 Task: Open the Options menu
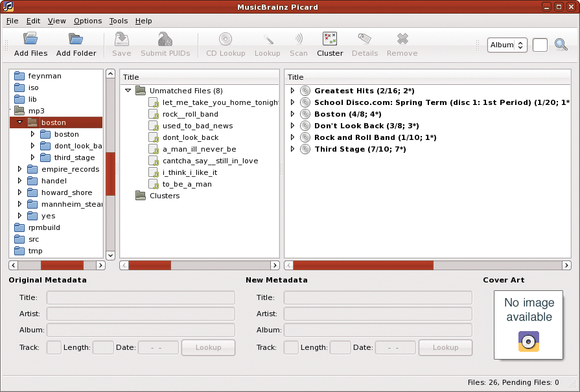point(87,21)
